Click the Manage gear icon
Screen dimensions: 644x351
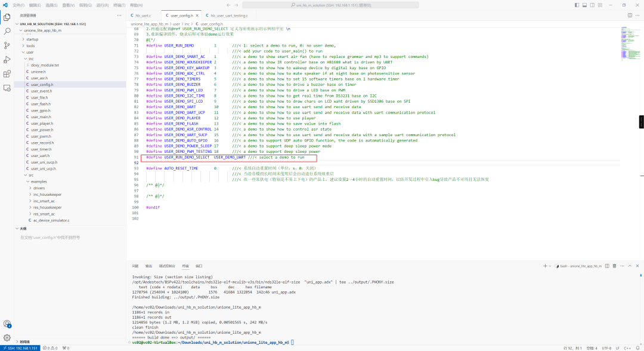tap(7, 337)
